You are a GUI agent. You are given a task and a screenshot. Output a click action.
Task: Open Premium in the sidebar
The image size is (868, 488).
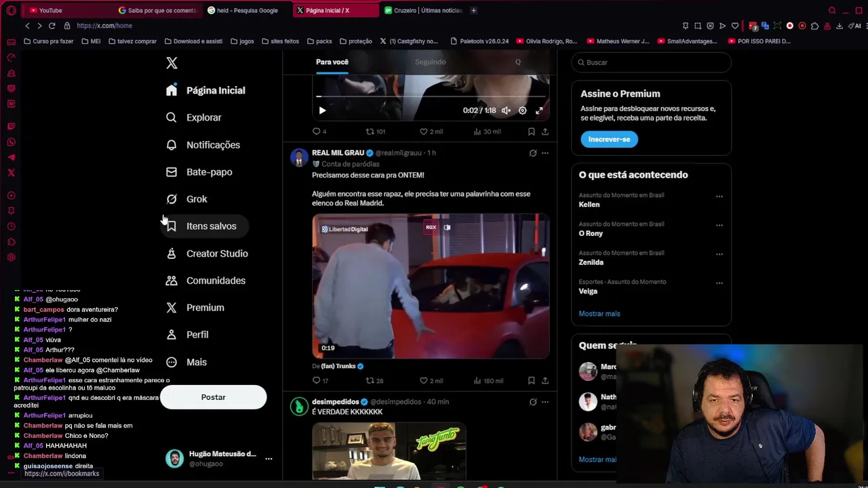pos(195,308)
